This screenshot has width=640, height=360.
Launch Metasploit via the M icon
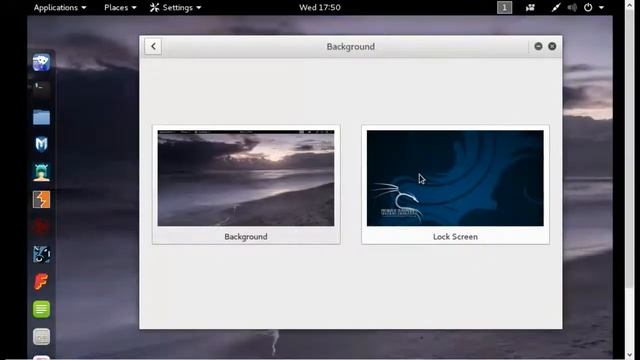pyautogui.click(x=41, y=144)
